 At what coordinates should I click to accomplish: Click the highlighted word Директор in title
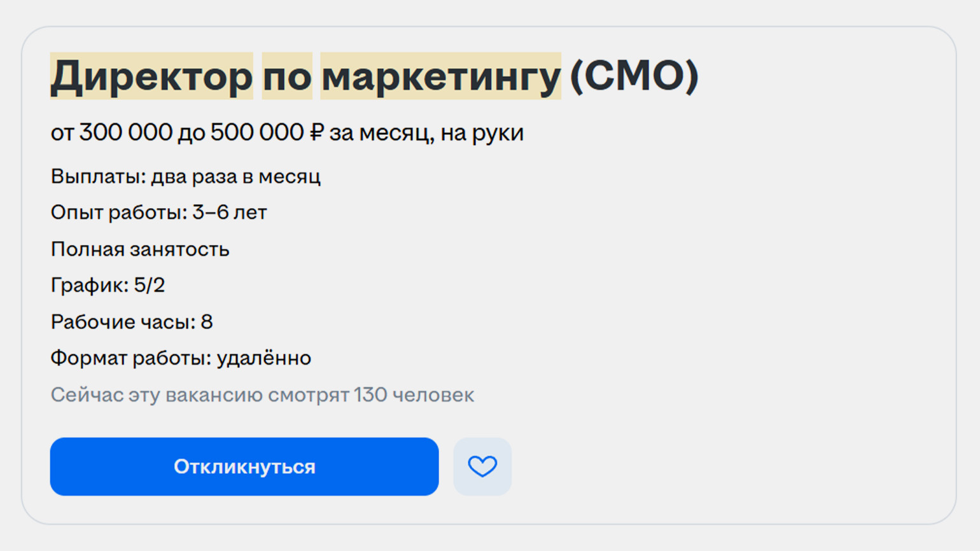point(151,76)
